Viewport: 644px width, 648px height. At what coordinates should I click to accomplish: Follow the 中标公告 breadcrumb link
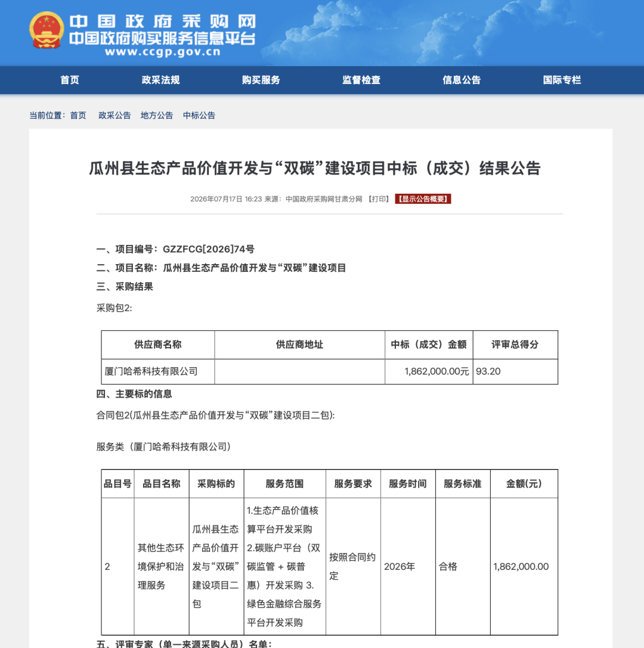tap(199, 115)
